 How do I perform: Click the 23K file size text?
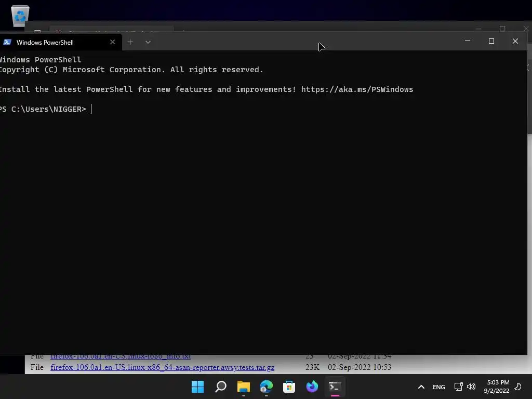[312, 367]
